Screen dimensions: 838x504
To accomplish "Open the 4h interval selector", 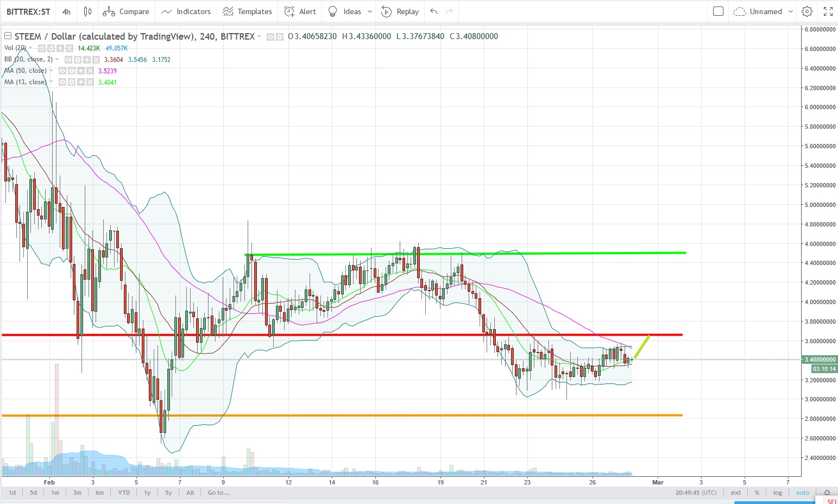I will (66, 11).
